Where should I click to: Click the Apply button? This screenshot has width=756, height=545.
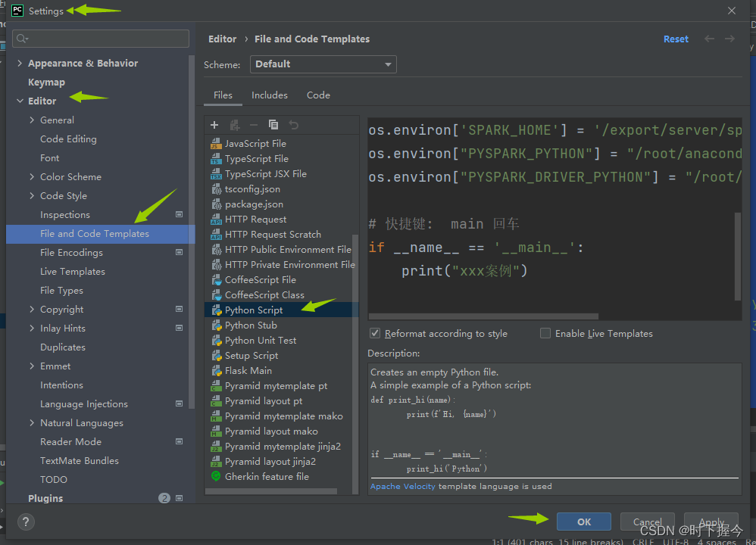pyautogui.click(x=711, y=522)
